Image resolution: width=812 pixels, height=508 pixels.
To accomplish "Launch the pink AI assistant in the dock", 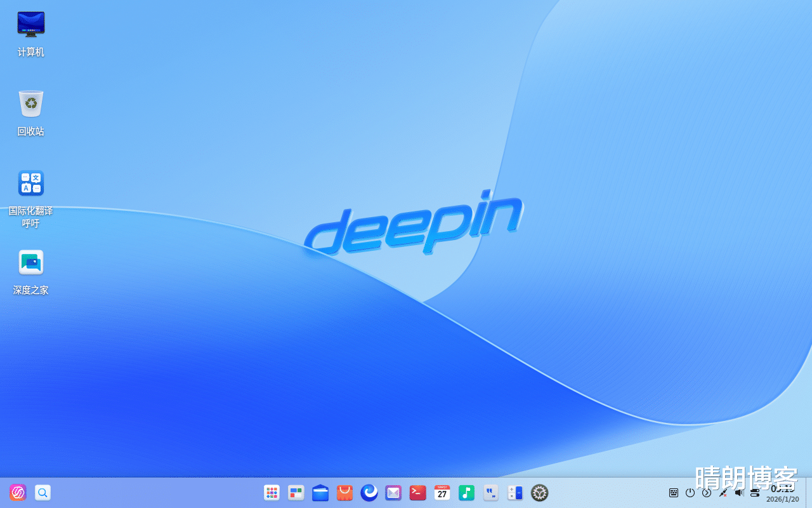I will (x=18, y=492).
